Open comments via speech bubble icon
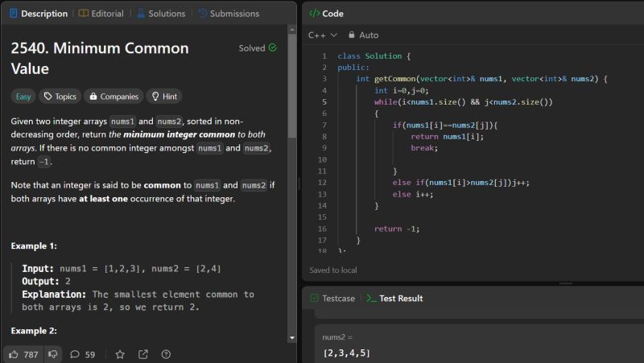The image size is (644, 363). [75, 354]
